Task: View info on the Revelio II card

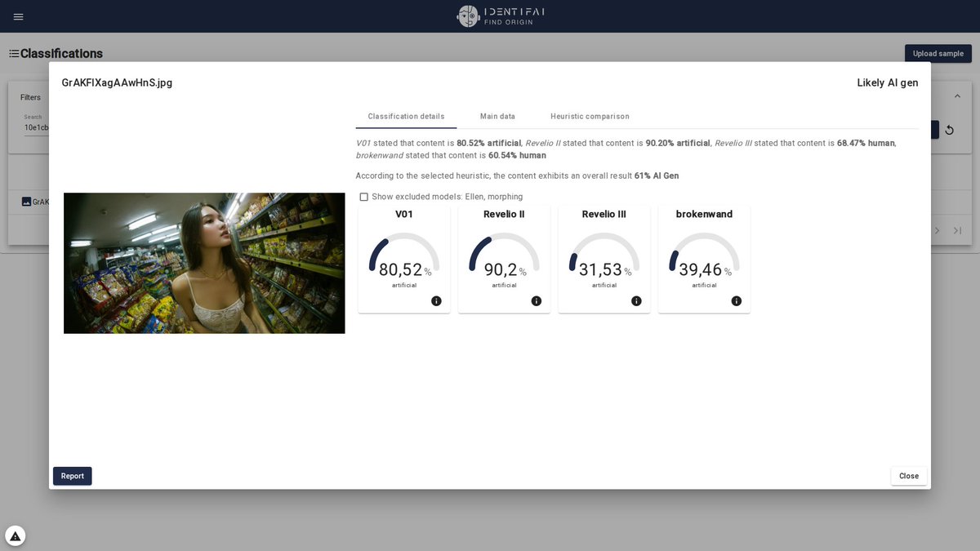Action: pos(537,300)
